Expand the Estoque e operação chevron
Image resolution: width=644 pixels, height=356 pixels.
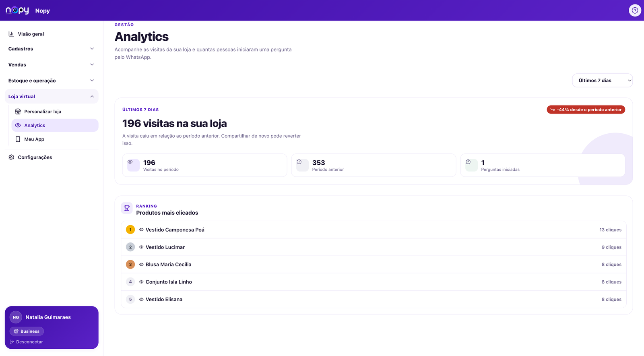(92, 81)
